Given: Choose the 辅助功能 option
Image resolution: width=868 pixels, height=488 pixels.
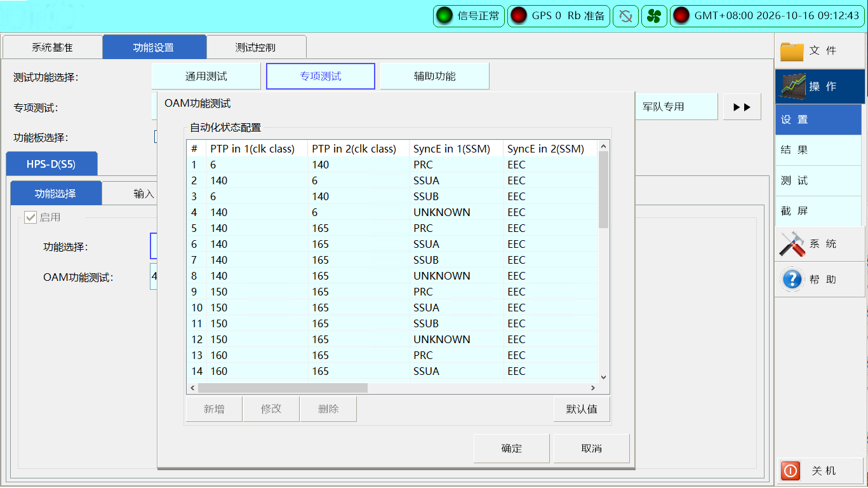Looking at the screenshot, I should [x=435, y=76].
